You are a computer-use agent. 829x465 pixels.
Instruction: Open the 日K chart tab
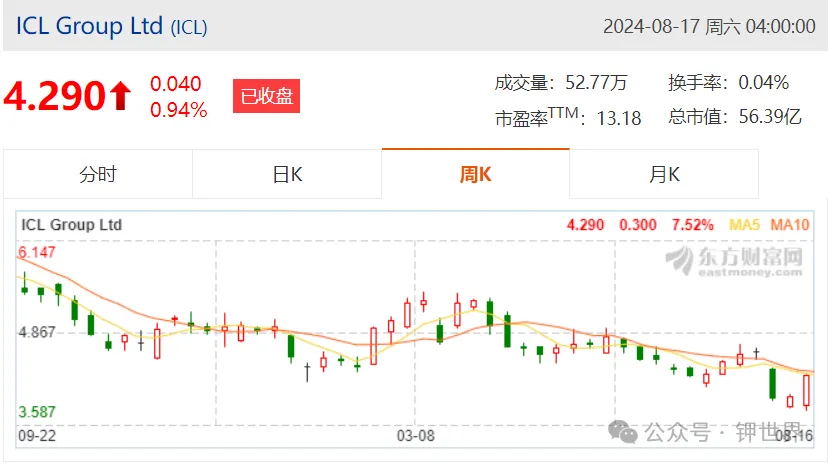point(287,174)
